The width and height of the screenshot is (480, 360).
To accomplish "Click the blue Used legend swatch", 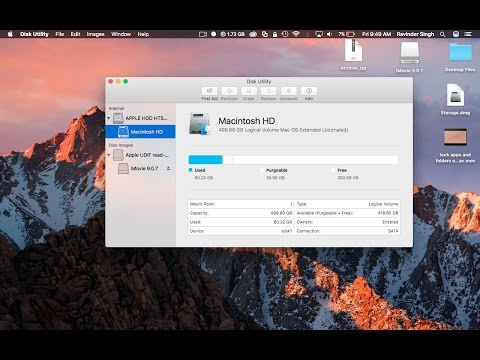I will click(x=191, y=170).
